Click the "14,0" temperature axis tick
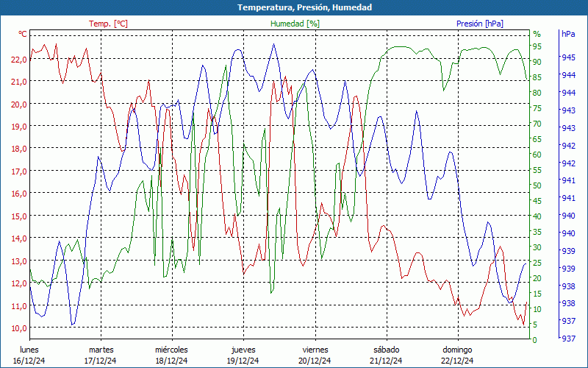Image resolution: width=588 pixels, height=368 pixels. [20, 238]
